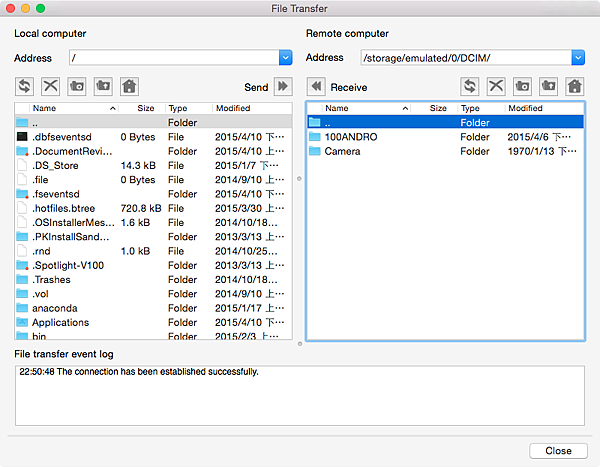Image resolution: width=600 pixels, height=467 pixels.
Task: Select the Applications folder in local list
Action: [x=60, y=323]
